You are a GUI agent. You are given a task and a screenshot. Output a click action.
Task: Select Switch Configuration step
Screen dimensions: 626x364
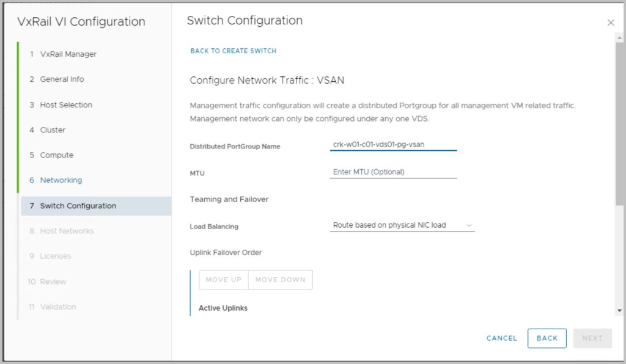click(78, 206)
